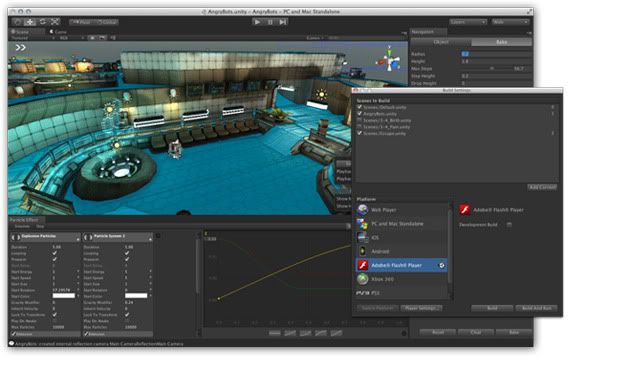The width and height of the screenshot is (620, 373).
Task: Open Player Settings from Build Settings
Action: 422,308
